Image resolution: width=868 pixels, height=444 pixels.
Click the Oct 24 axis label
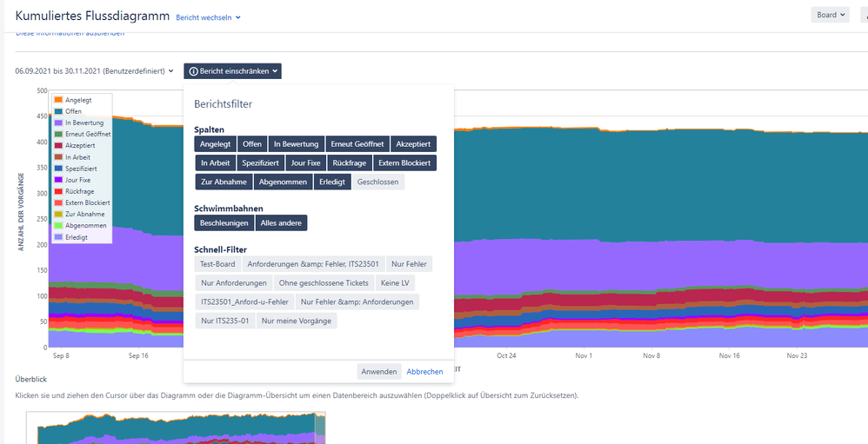(506, 356)
